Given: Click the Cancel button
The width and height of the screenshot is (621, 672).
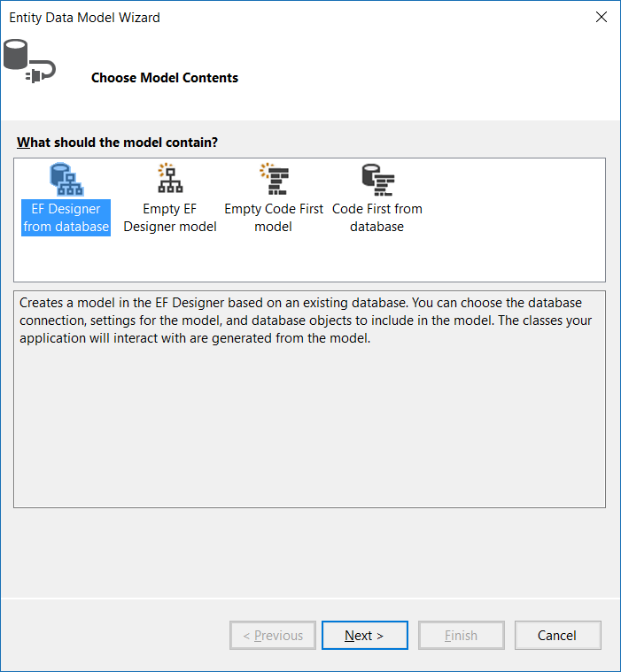Looking at the screenshot, I should coord(557,635).
